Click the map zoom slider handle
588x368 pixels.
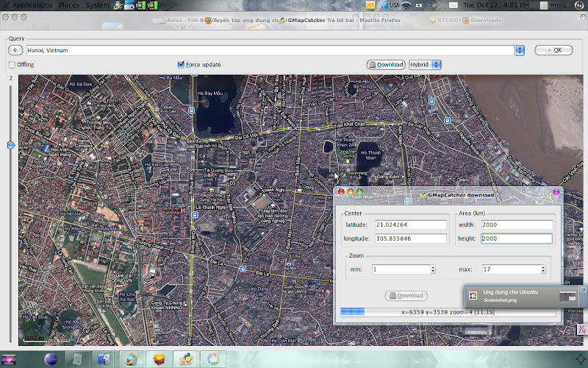pyautogui.click(x=11, y=145)
